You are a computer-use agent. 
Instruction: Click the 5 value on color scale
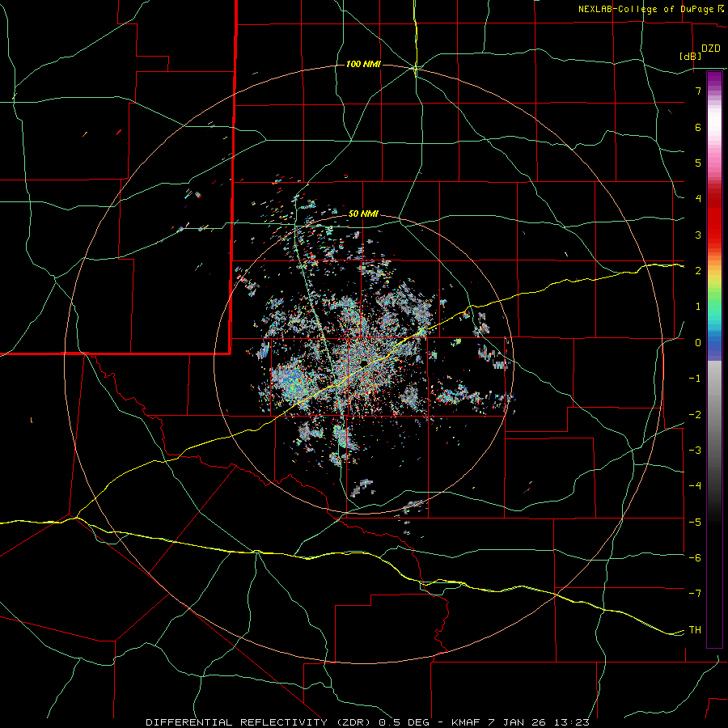pyautogui.click(x=698, y=163)
